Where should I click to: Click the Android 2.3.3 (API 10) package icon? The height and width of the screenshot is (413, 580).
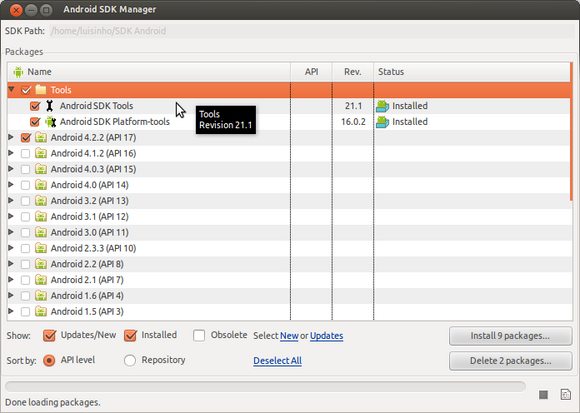pyautogui.click(x=41, y=248)
